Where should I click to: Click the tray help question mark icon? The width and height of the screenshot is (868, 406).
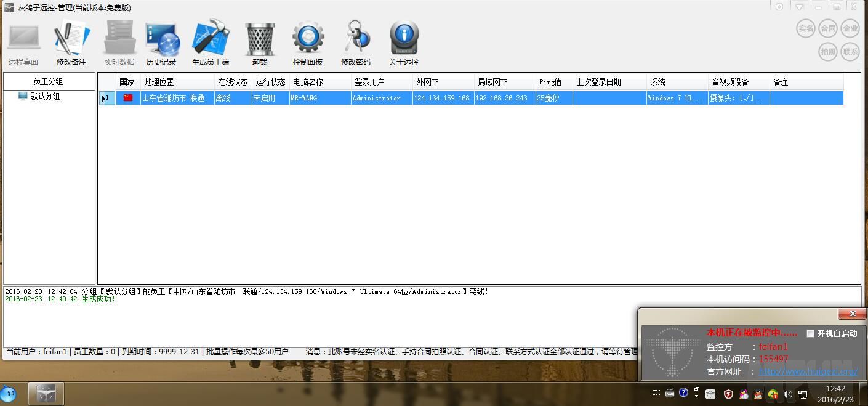click(x=683, y=392)
